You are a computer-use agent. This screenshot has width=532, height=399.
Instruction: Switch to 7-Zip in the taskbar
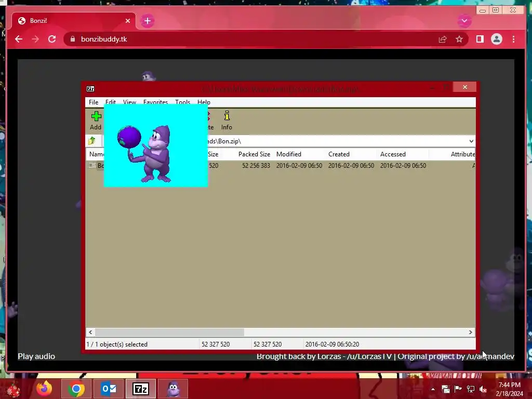pos(141,389)
